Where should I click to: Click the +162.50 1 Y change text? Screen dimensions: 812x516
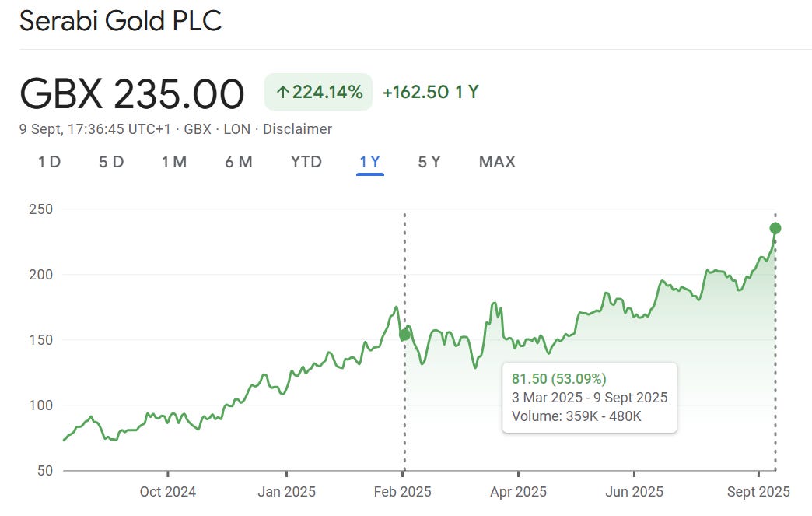[x=431, y=92]
